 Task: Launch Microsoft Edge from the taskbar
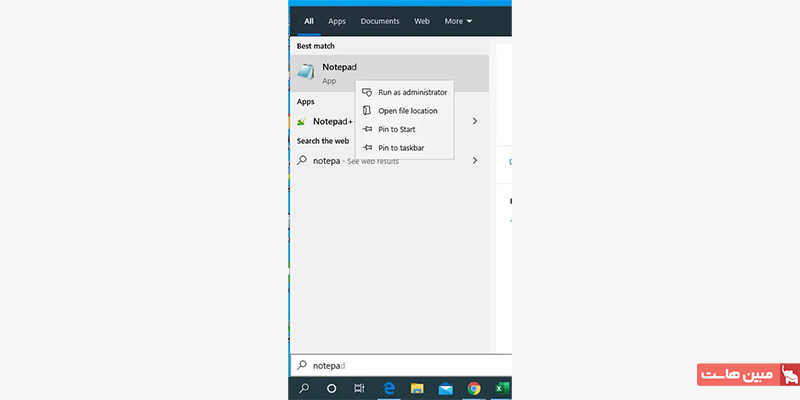389,388
